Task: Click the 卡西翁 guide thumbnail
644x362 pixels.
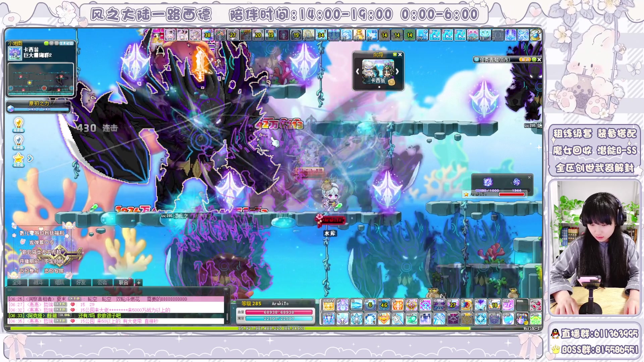Action: (x=378, y=71)
